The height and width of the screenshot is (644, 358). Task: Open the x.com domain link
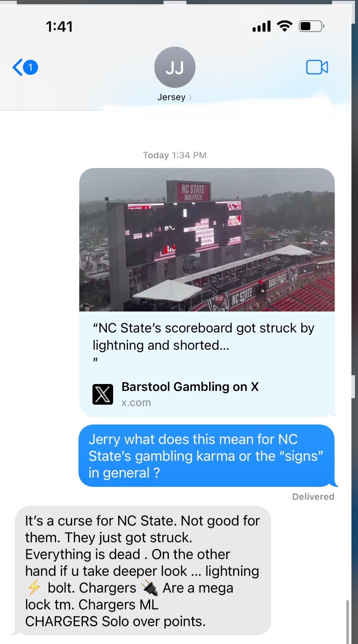136,403
